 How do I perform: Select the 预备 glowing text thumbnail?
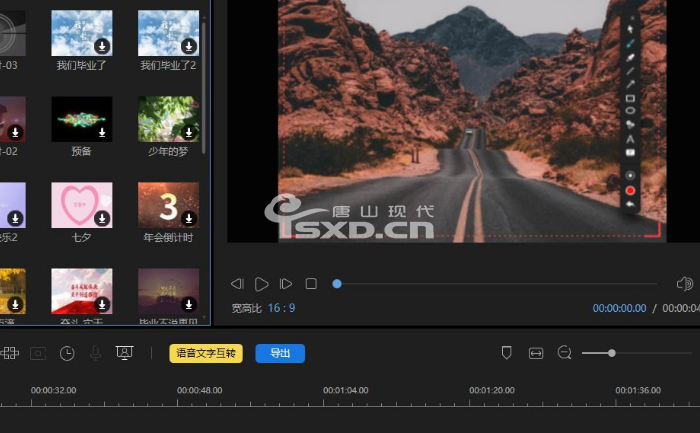click(x=82, y=119)
